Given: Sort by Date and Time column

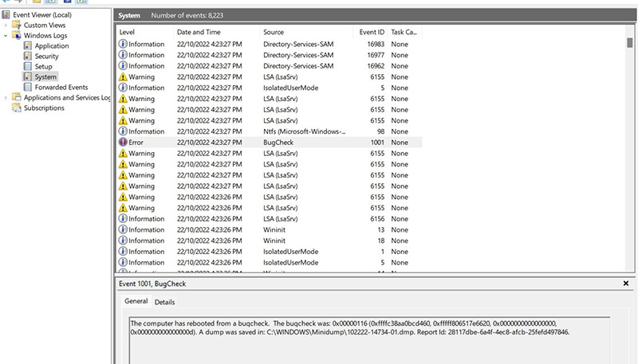Looking at the screenshot, I should point(199,32).
